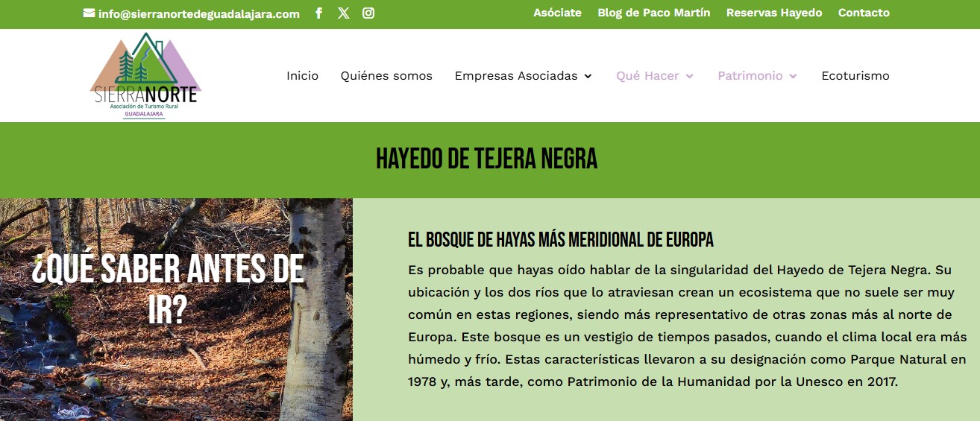980x421 pixels.
Task: Click the Asóciate link
Action: coord(557,13)
